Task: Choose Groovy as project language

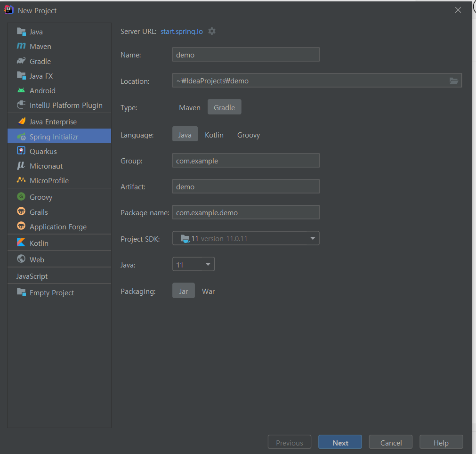Action: (249, 135)
